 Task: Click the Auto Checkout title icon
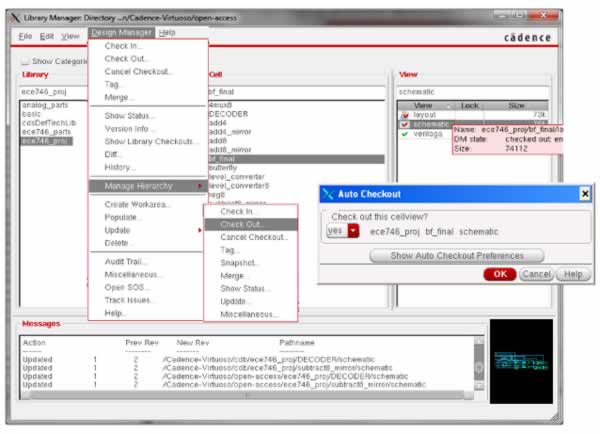328,194
